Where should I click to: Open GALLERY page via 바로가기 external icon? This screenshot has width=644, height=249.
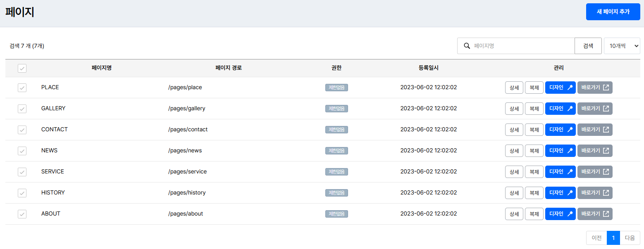point(606,109)
